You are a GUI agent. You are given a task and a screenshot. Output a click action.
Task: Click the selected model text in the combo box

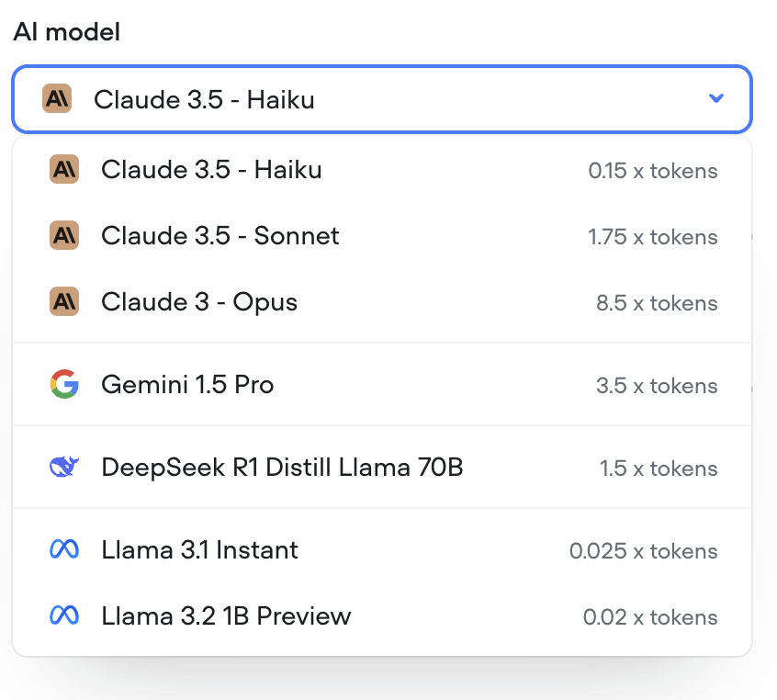tap(204, 99)
